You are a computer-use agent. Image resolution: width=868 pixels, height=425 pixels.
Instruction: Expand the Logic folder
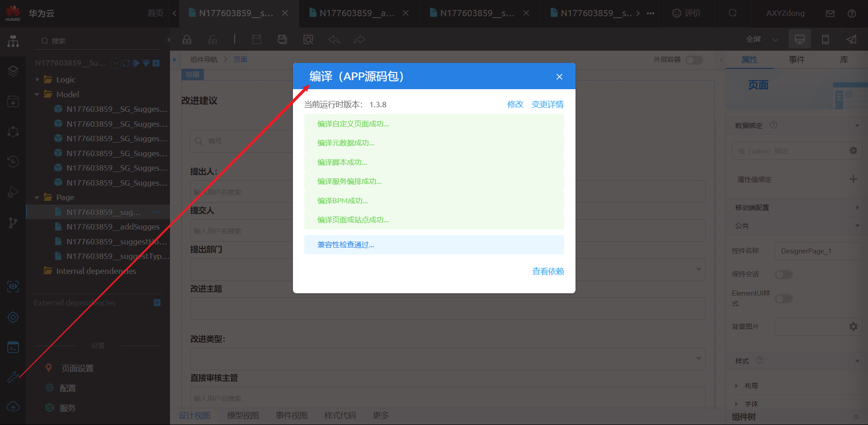[x=38, y=80]
